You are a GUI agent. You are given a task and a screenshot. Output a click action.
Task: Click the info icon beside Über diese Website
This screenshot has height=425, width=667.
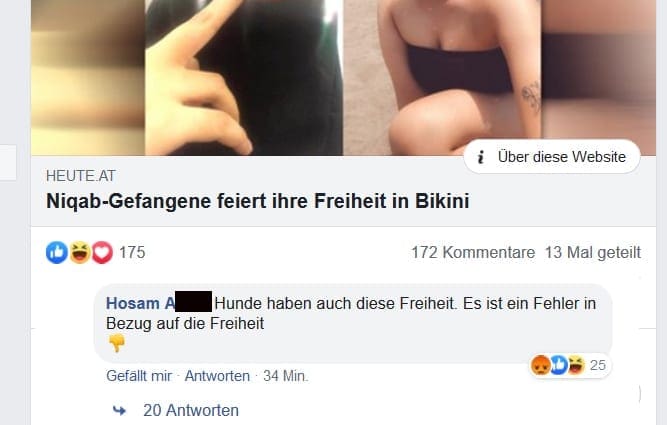[481, 157]
